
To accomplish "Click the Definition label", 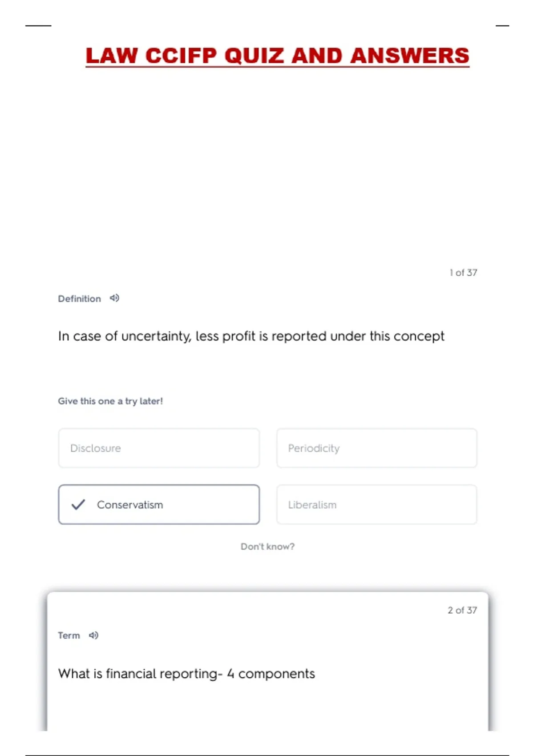I will point(79,298).
